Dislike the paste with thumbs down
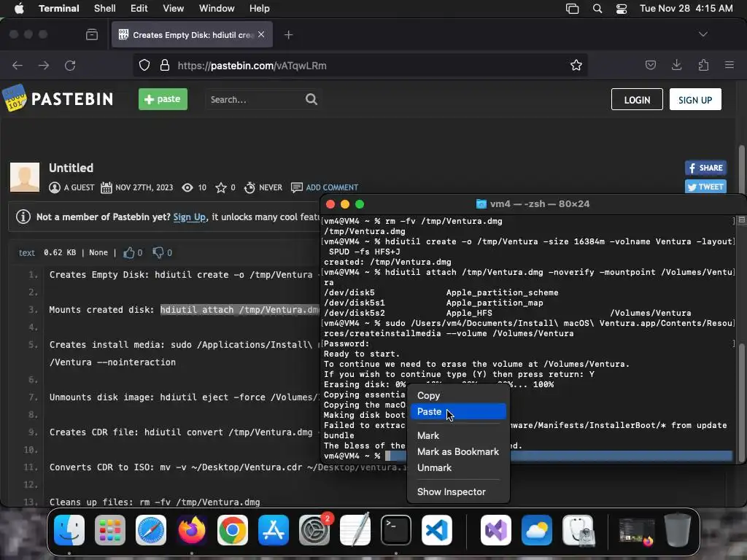747x560 pixels. click(x=158, y=252)
